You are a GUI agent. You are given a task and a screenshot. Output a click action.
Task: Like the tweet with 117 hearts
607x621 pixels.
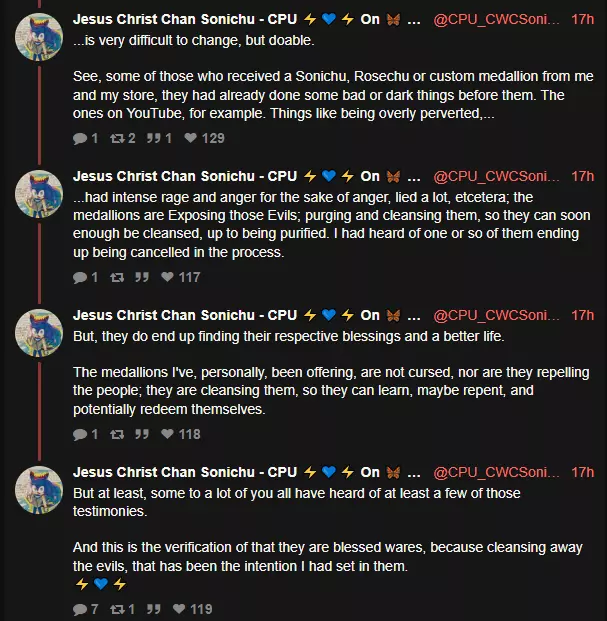[167, 277]
